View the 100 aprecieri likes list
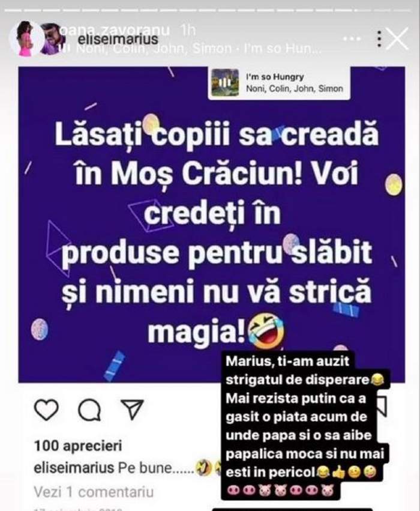This screenshot has height=511, width=420. pos(78,446)
